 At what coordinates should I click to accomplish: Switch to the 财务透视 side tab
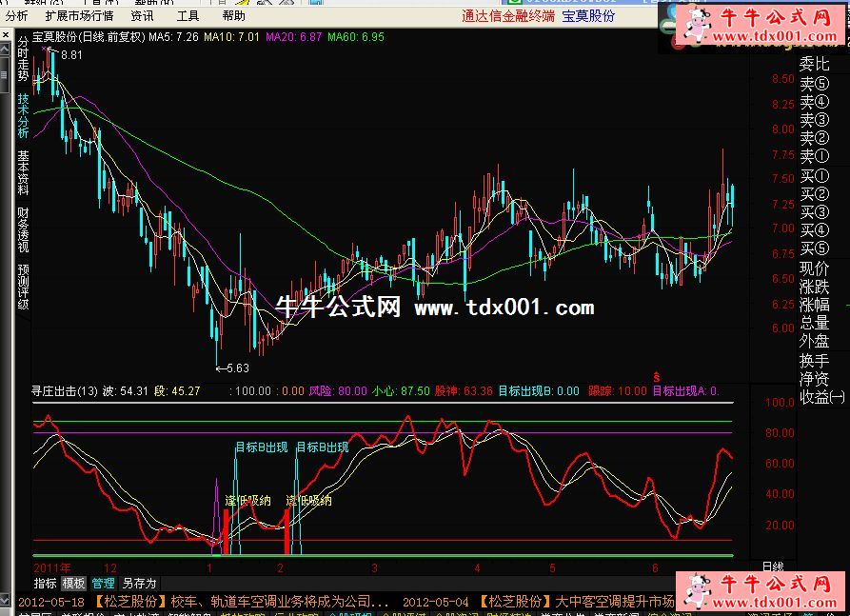23,229
